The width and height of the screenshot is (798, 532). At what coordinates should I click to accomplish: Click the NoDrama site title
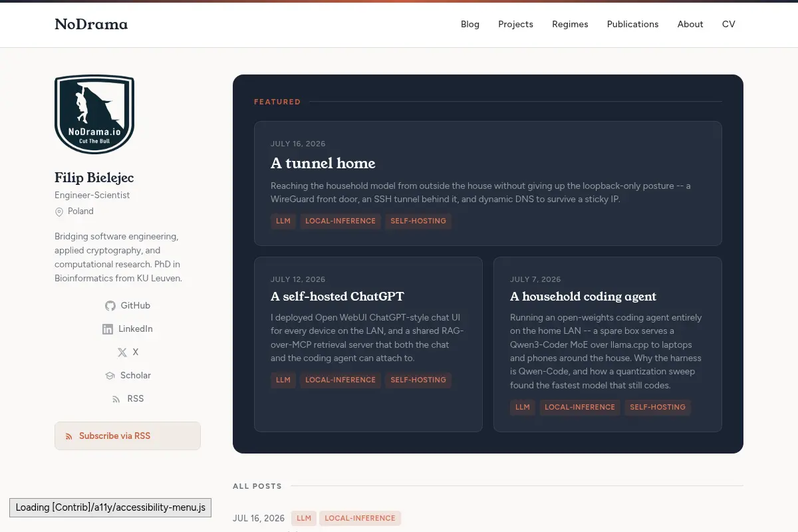(x=91, y=25)
